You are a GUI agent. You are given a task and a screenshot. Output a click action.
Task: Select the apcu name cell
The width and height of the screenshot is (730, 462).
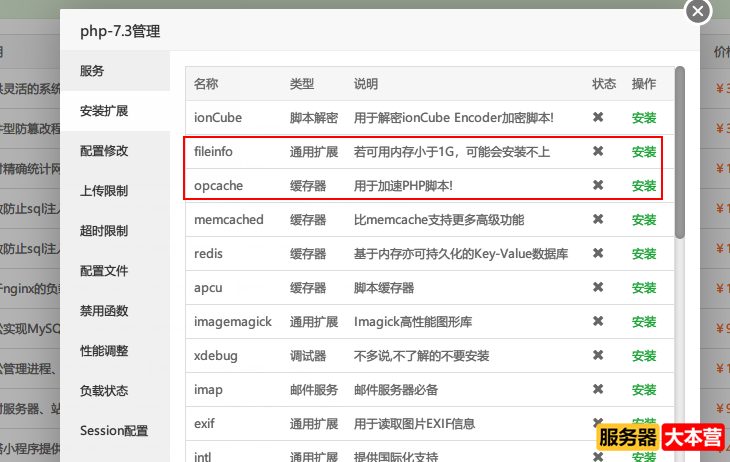[208, 288]
